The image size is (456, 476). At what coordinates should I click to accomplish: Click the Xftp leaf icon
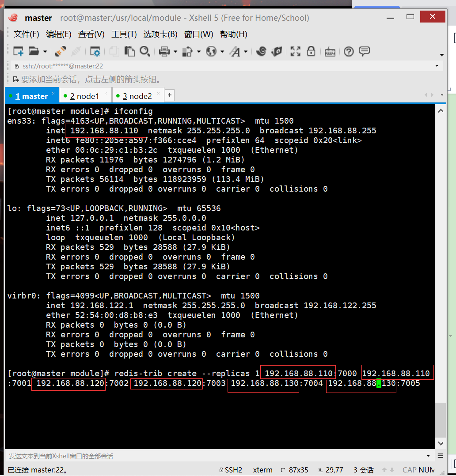[x=277, y=51]
